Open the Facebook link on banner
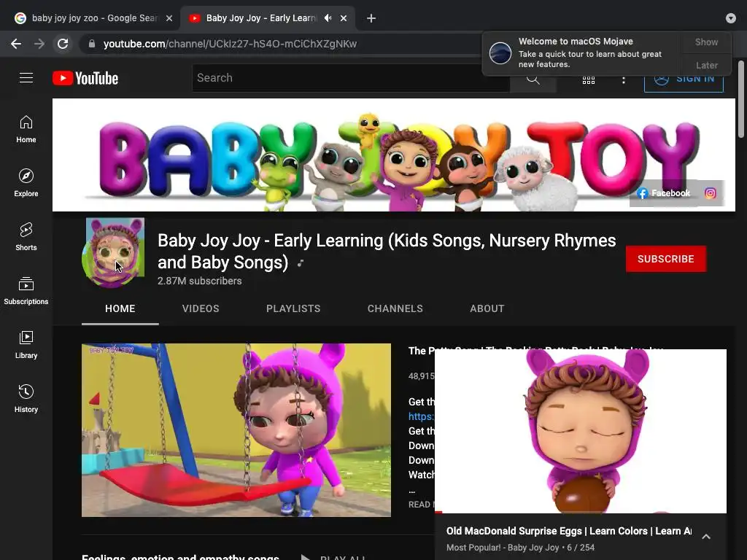The height and width of the screenshot is (560, 747). tap(664, 192)
